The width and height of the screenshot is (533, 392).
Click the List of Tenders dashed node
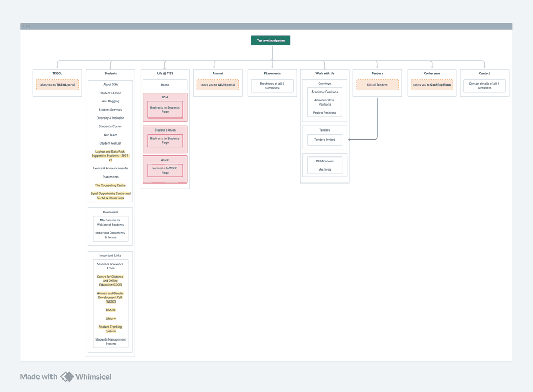click(x=377, y=85)
